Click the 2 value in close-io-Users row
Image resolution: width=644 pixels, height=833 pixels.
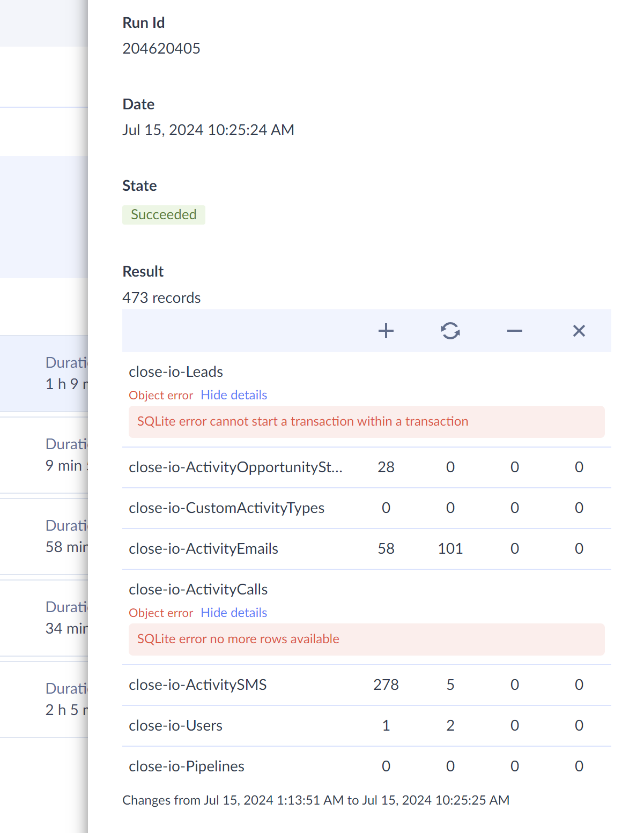point(450,725)
